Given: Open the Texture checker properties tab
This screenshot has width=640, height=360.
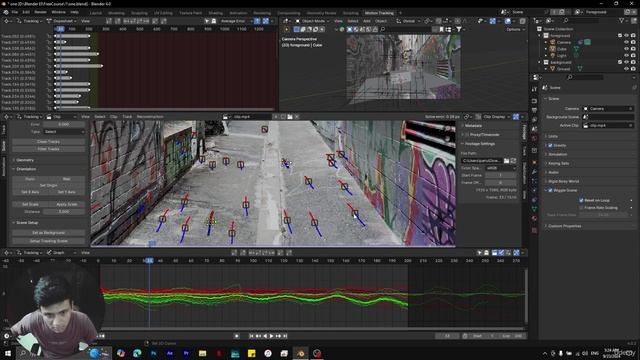Looking at the screenshot, I should tap(534, 231).
